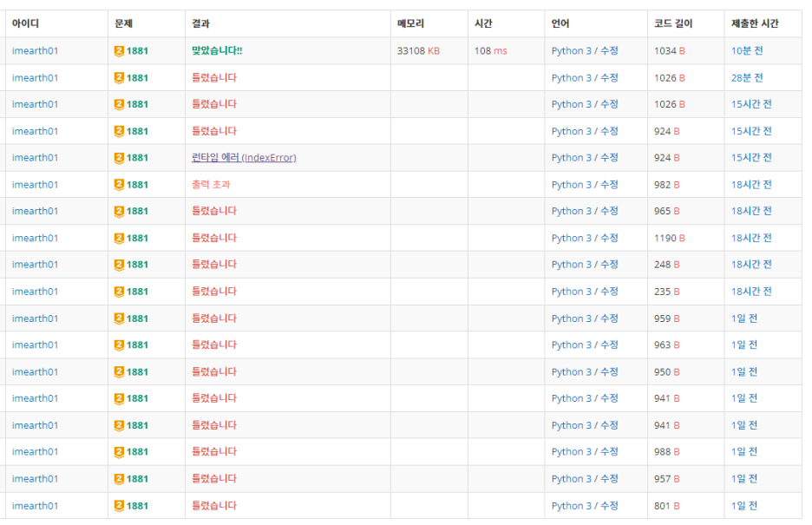Viewport: 812px width, 525px height.
Task: Click the tier badge in the 963 B row
Action: (x=119, y=345)
